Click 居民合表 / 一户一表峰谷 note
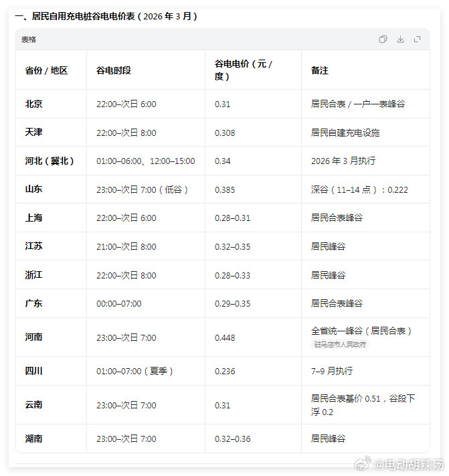The height and width of the screenshot is (476, 449). (x=358, y=104)
